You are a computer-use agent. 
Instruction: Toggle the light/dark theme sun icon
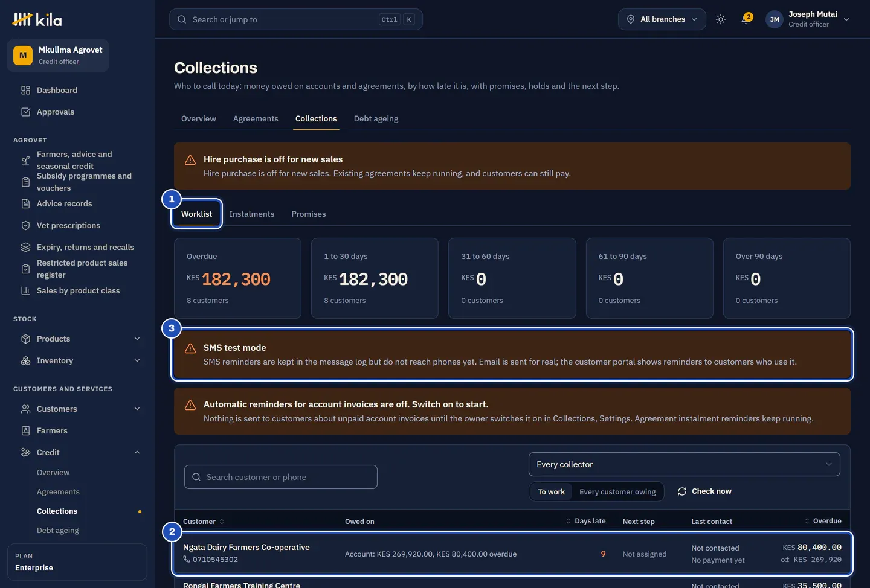point(721,19)
